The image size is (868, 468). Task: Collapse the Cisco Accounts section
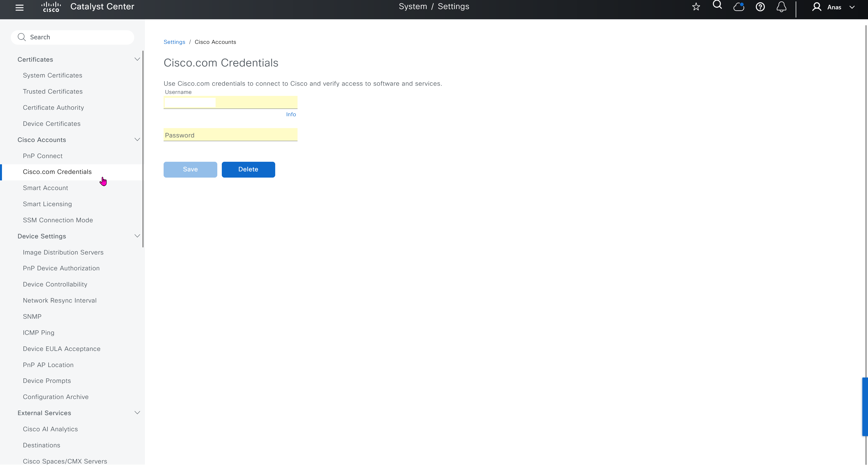click(x=137, y=140)
